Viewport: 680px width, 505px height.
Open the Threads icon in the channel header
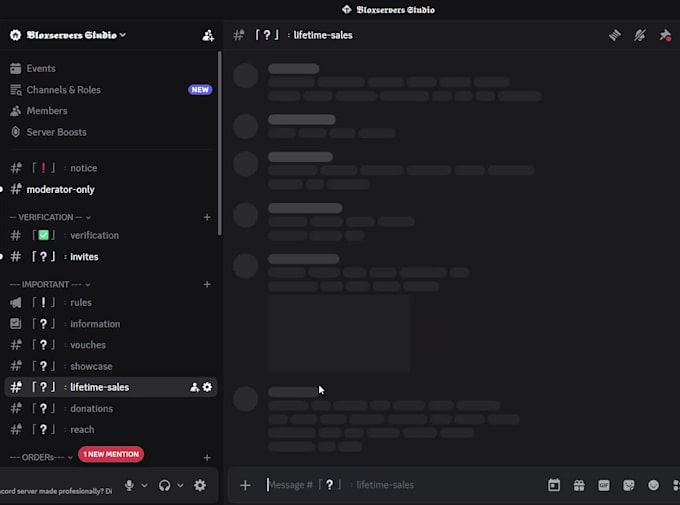615,35
